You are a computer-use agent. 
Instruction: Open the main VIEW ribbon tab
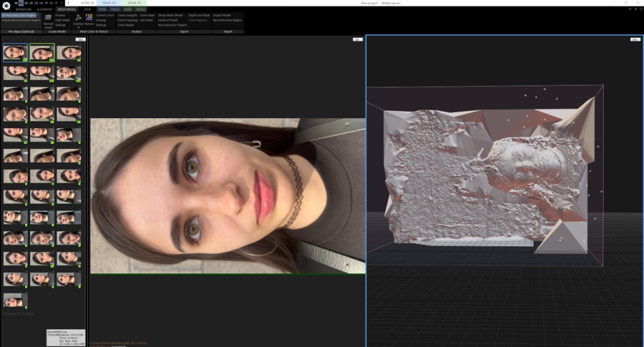[87, 9]
